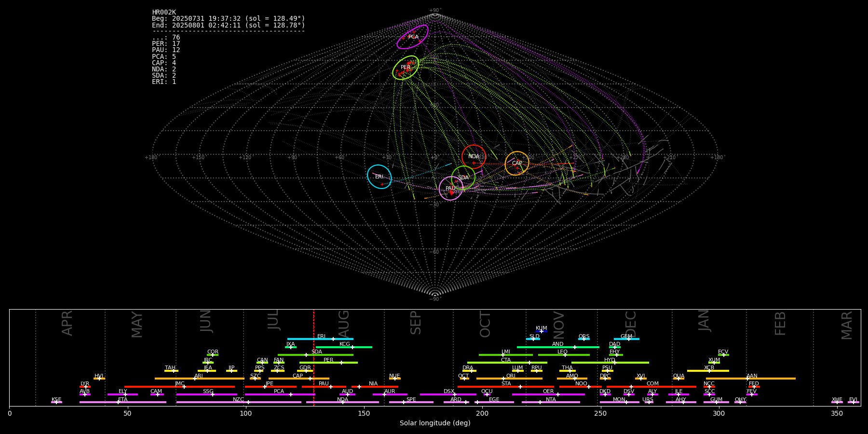Image resolution: width=868 pixels, height=434 pixels.
Task: Click the green SDA radiant circle on map
Action: tap(463, 178)
